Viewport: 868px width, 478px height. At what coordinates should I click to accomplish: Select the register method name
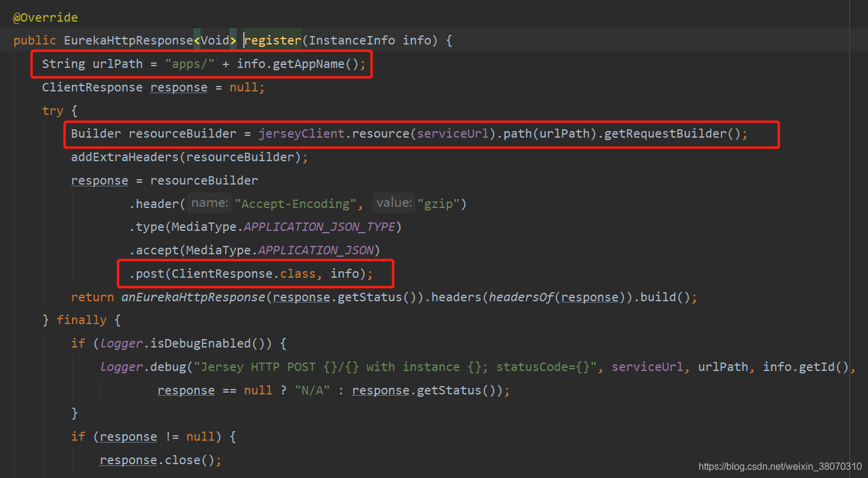tap(273, 40)
